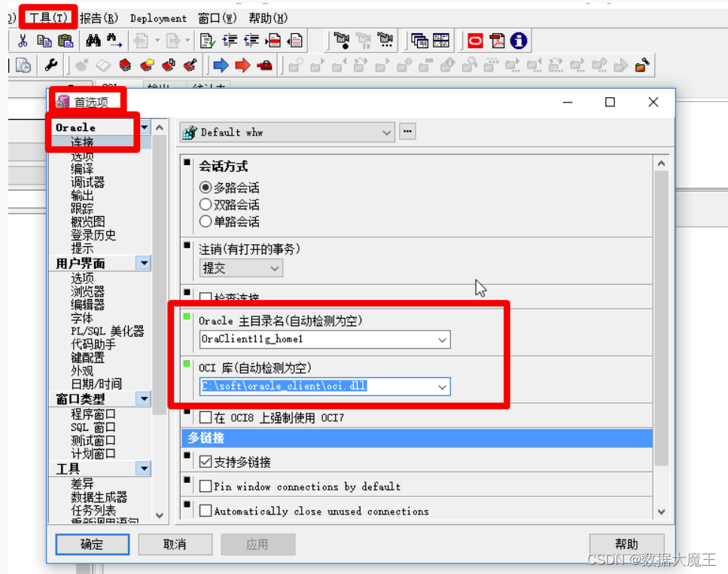Open the Oracle 主目录名 OraClient11g_home1 dropdown
Image resolution: width=728 pixels, height=574 pixels.
(x=442, y=340)
